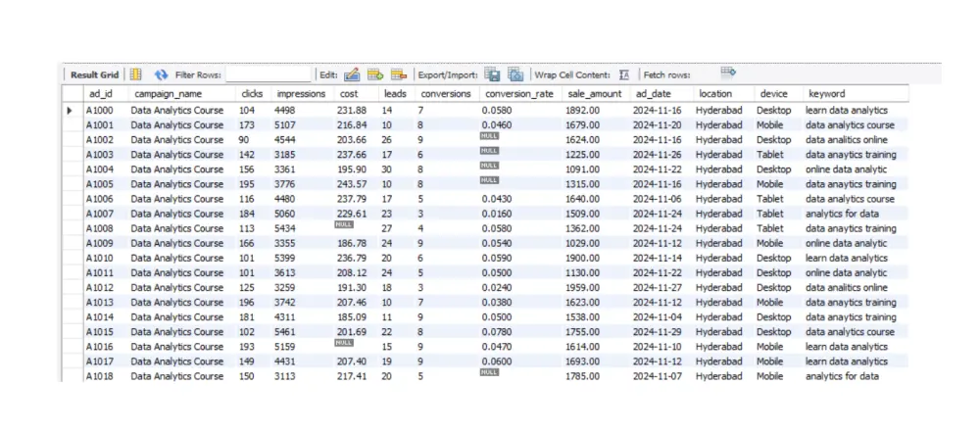Select the row marker arrow for A1000
The width and height of the screenshot is (980, 434).
71,111
